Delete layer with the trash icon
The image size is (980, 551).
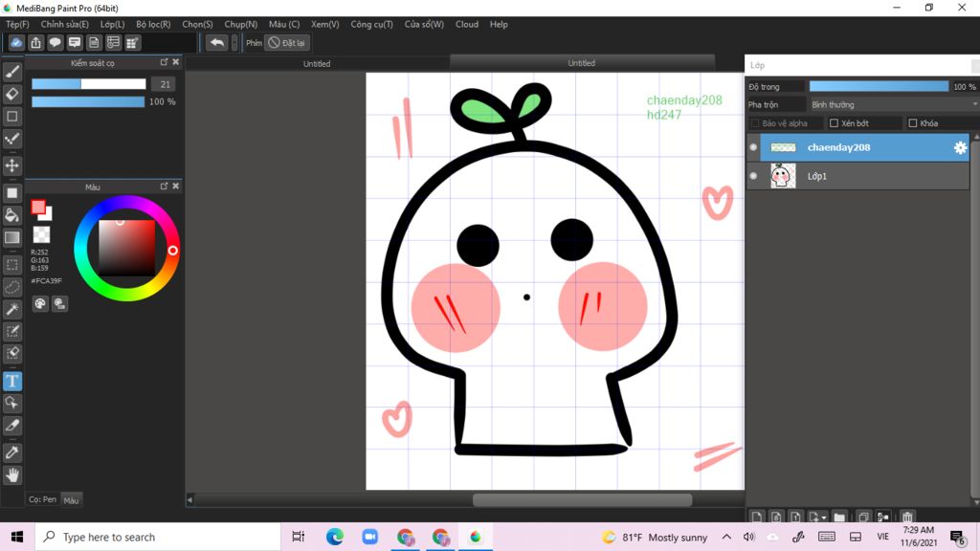pyautogui.click(x=907, y=517)
